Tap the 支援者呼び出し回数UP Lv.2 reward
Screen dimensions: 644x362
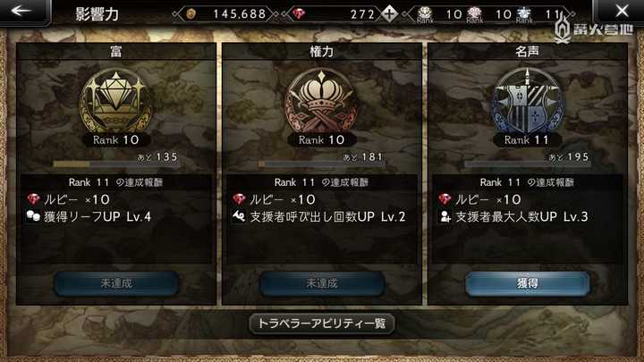[x=319, y=216]
